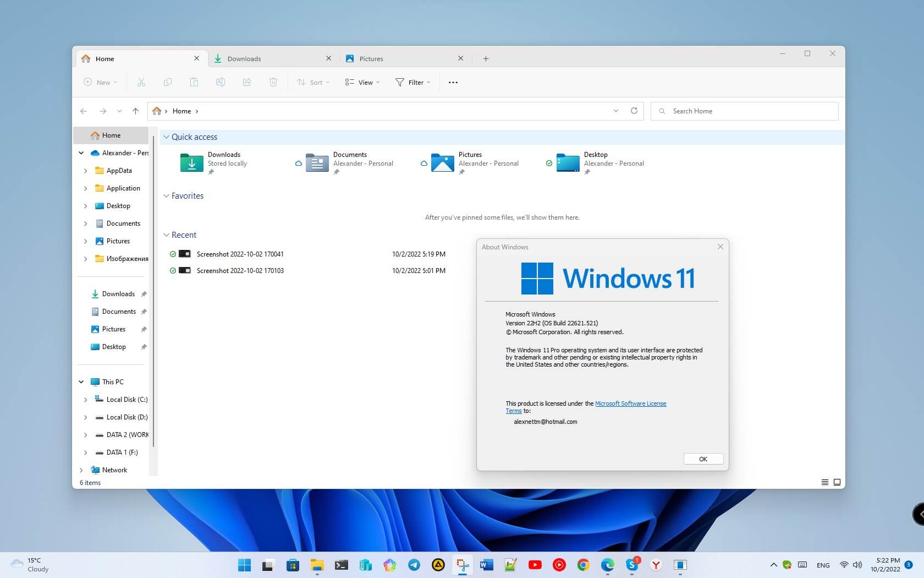
Task: Open the Start menu on taskbar
Action: coord(244,565)
